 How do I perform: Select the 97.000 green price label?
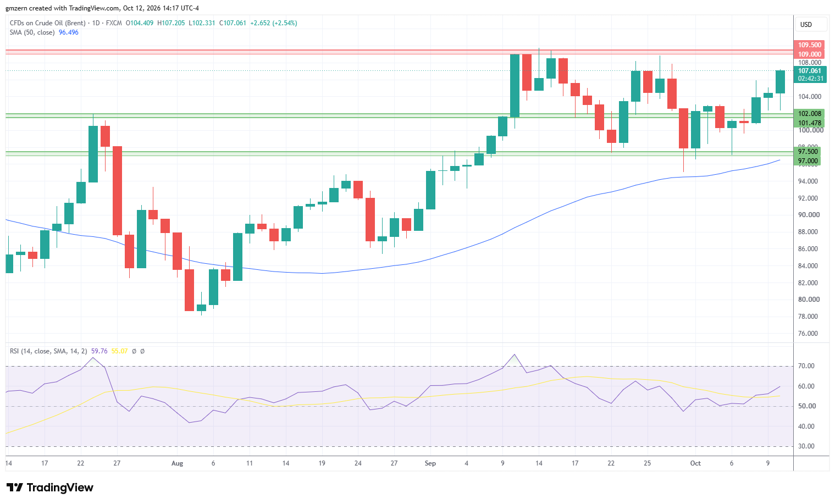tap(808, 161)
